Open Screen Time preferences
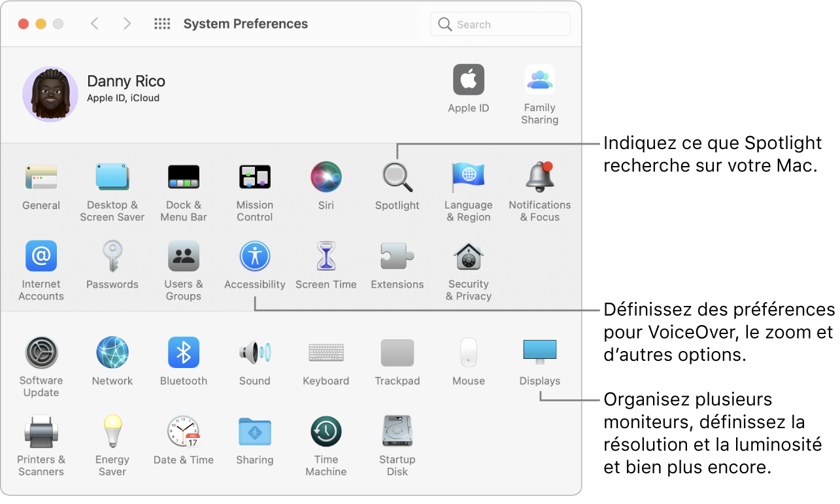Viewport: 840px width, 504px height. coord(326,257)
